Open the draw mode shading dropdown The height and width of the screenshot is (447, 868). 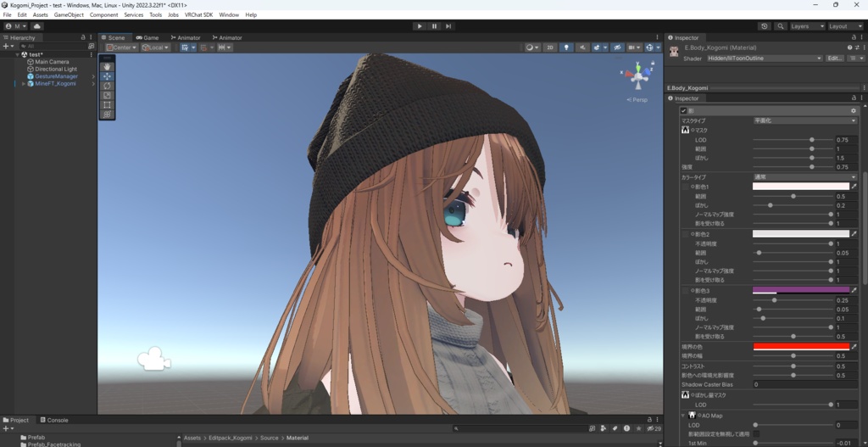pyautogui.click(x=532, y=47)
